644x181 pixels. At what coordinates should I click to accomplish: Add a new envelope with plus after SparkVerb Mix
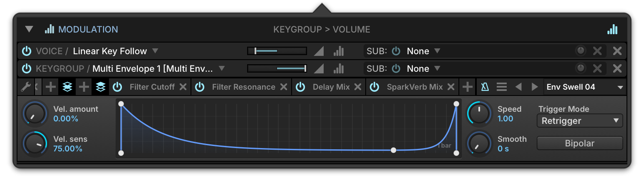click(x=468, y=87)
